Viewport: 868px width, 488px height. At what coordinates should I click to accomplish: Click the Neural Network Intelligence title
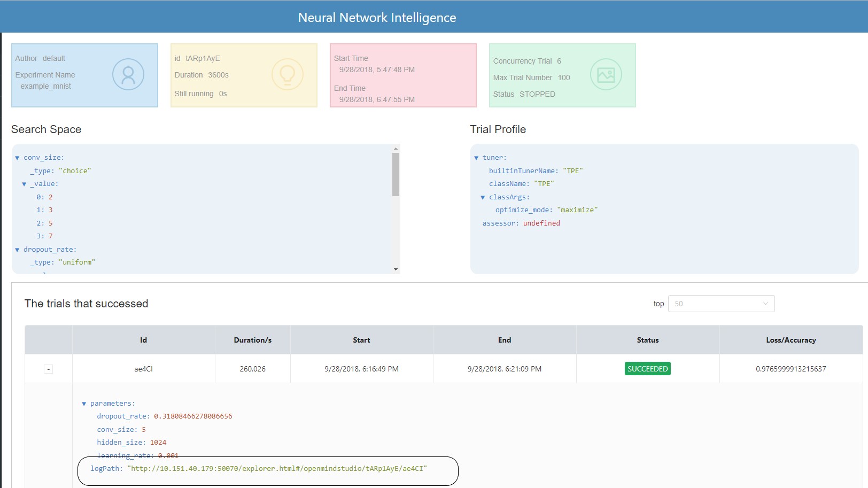377,18
